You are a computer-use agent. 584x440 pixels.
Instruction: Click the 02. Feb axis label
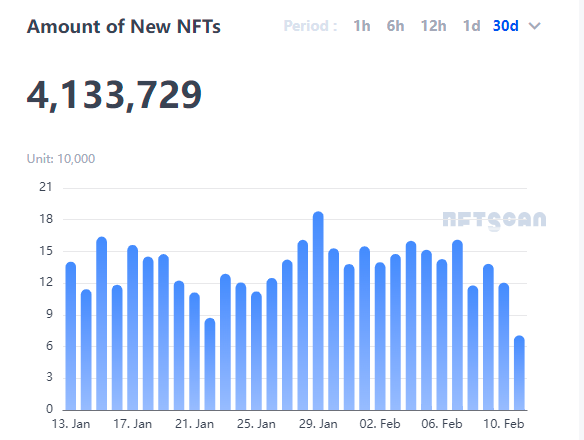tap(380, 424)
